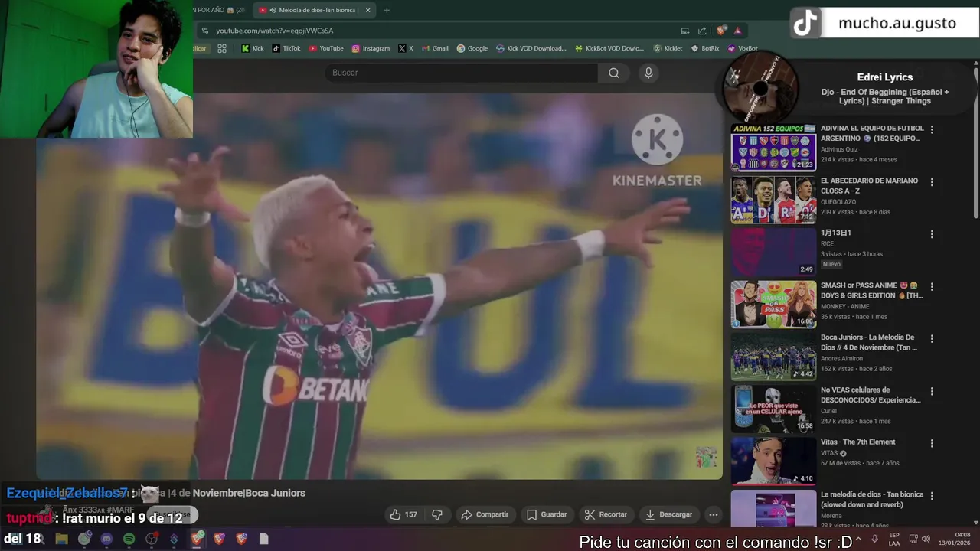980x551 pixels.
Task: Open the Boca Juniors La Melodía De Dios thumbnail
Action: 773,357
